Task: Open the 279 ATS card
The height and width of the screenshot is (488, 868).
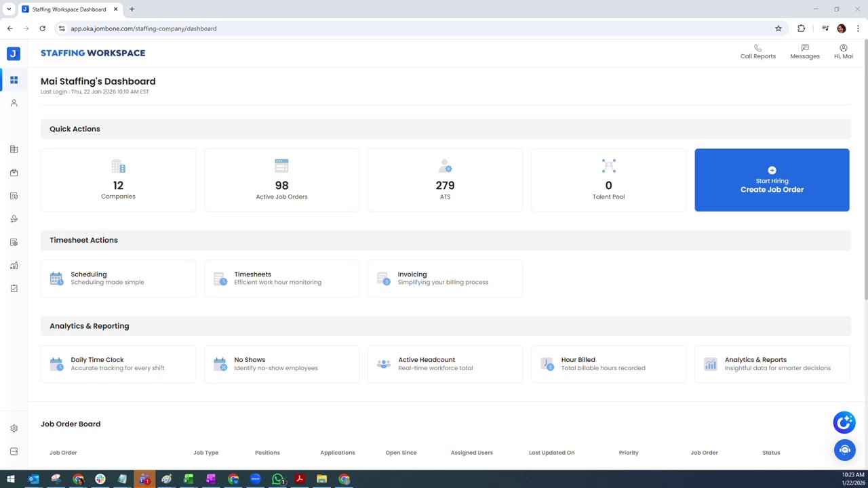Action: tap(445, 180)
